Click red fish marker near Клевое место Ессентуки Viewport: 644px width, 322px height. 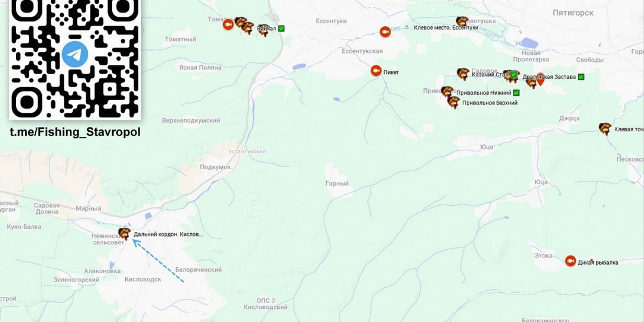click(x=385, y=32)
